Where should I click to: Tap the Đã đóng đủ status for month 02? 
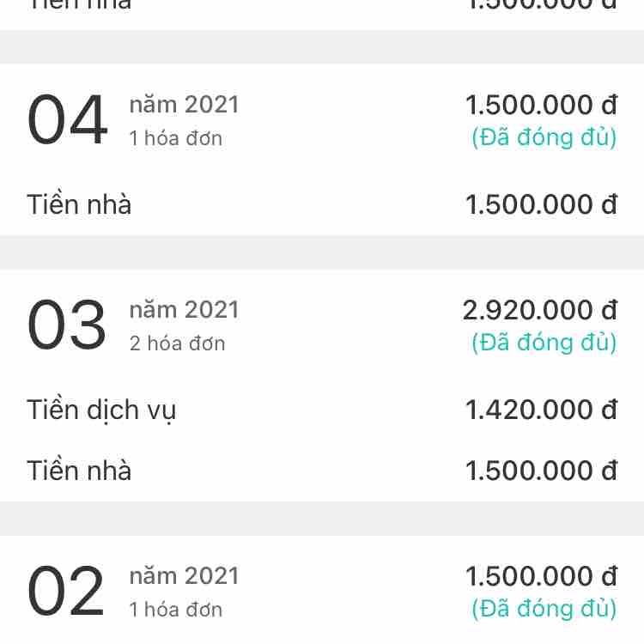[x=544, y=609]
